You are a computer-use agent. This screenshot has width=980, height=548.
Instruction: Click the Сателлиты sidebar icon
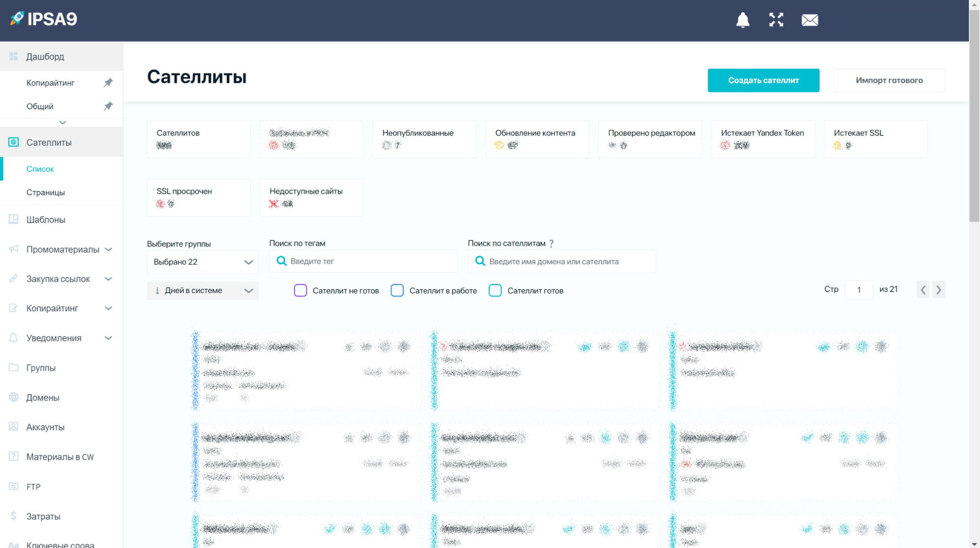(13, 142)
